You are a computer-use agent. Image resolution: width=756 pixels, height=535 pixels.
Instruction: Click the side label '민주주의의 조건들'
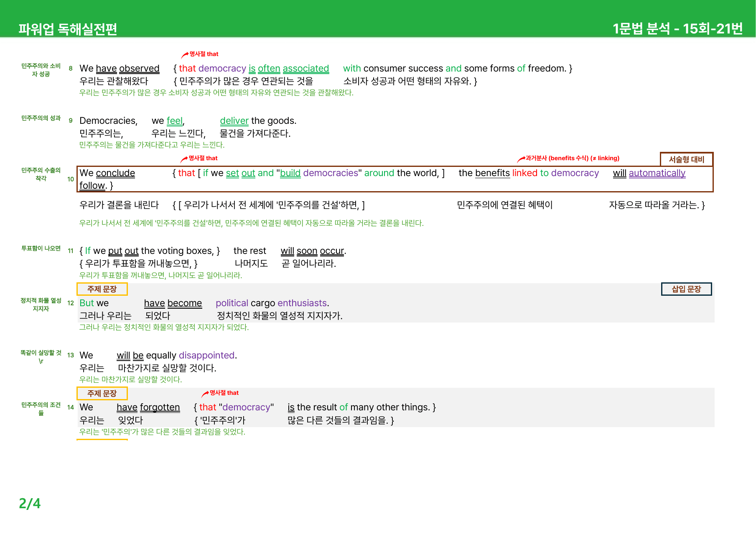41,409
